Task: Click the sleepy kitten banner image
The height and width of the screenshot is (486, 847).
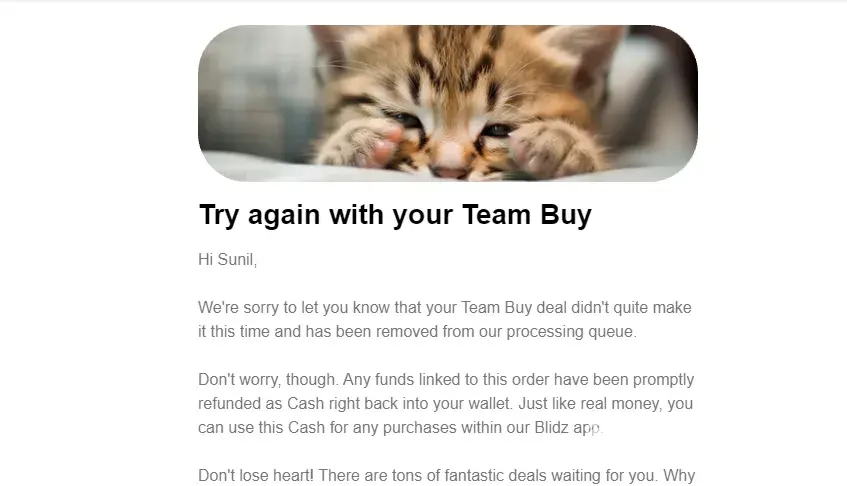Action: click(x=448, y=103)
